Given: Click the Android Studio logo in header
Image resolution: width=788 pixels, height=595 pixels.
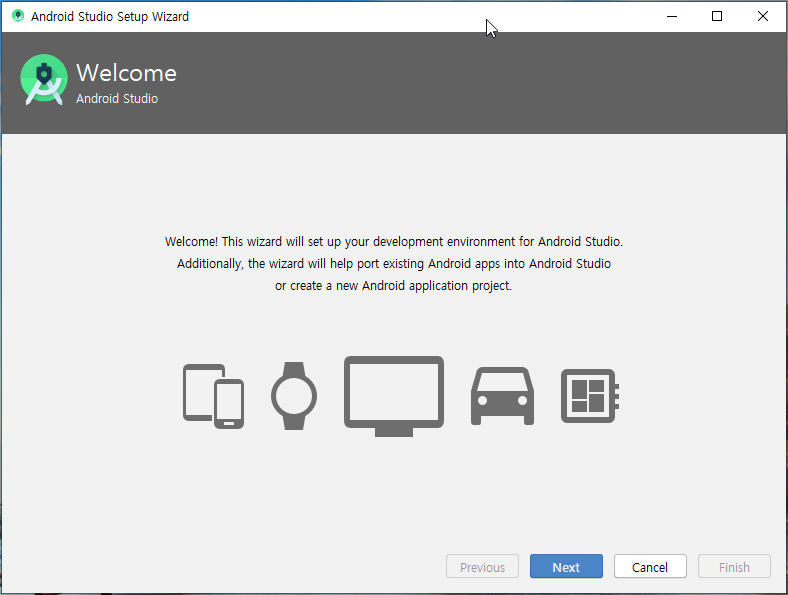Looking at the screenshot, I should tap(44, 80).
